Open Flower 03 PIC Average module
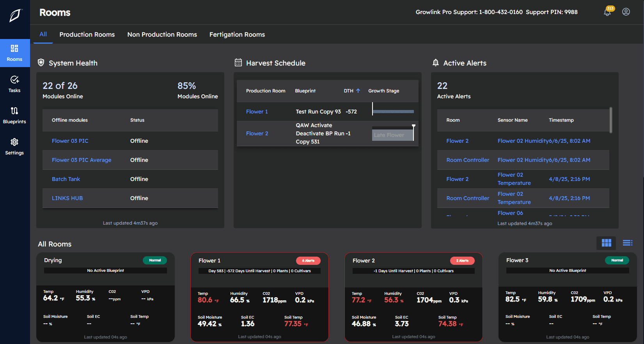The width and height of the screenshot is (644, 344). 82,160
